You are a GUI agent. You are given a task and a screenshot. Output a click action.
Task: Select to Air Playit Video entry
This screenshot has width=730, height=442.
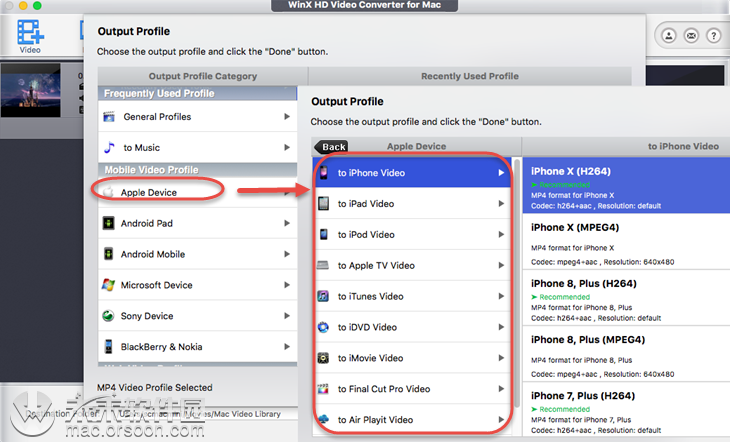(x=412, y=419)
